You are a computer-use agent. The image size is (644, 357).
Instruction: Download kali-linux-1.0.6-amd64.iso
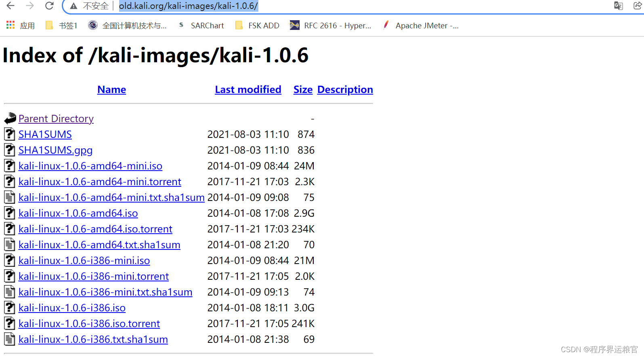pos(78,213)
